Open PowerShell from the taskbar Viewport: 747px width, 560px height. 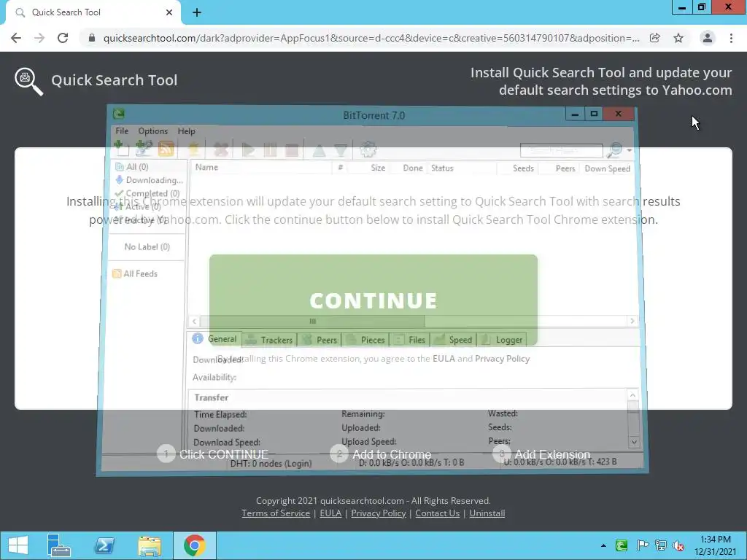(104, 545)
